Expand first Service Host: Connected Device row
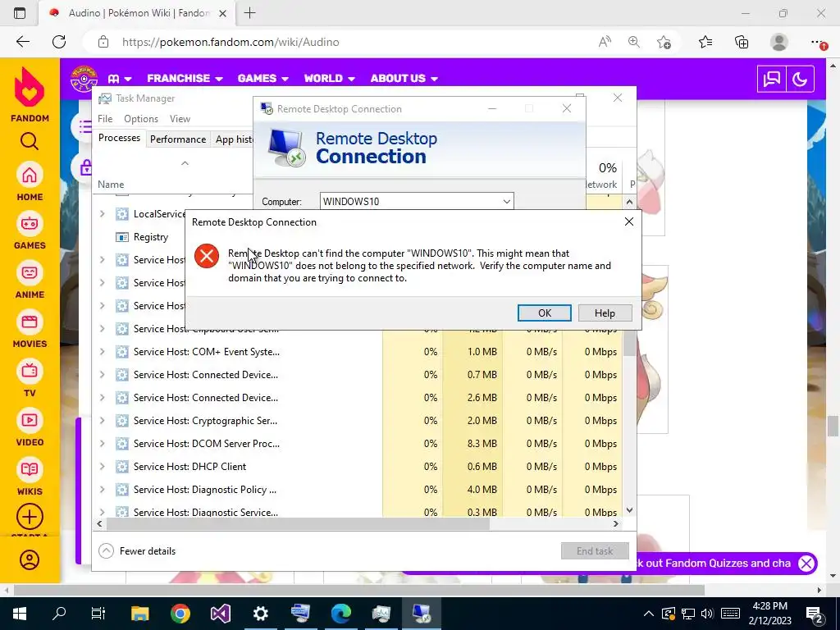This screenshot has width=840, height=630. (102, 375)
